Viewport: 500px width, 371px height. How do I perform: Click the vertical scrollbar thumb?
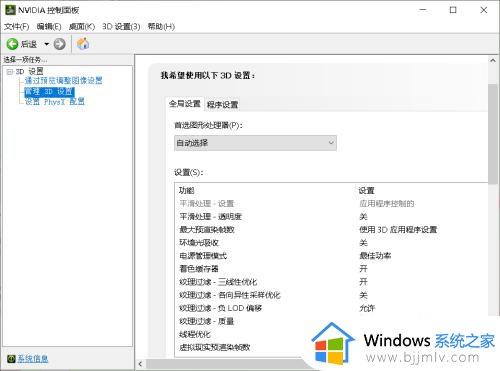493,133
